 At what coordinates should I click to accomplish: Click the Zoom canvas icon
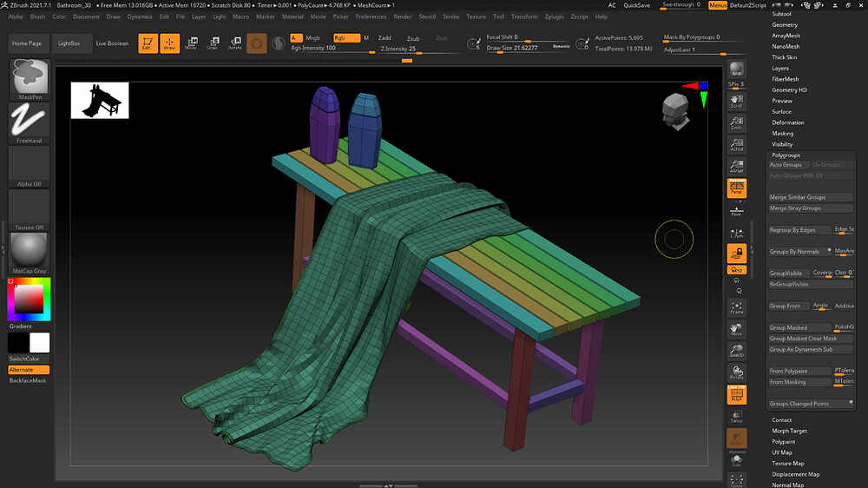(736, 123)
